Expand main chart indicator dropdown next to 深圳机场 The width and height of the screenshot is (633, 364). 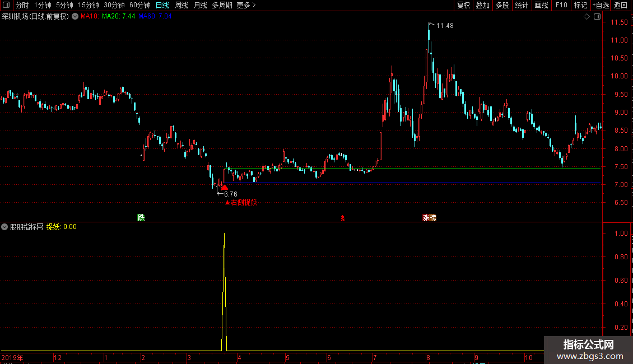pos(75,16)
